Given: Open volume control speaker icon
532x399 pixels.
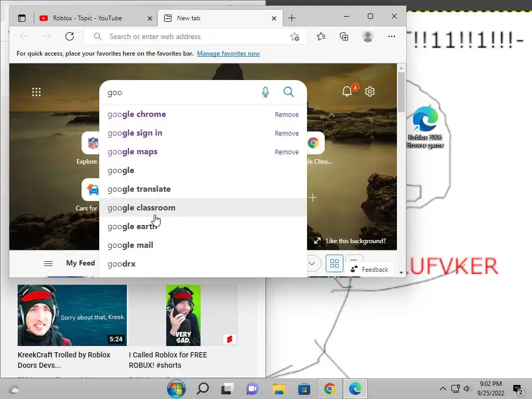Looking at the screenshot, I should [x=467, y=389].
